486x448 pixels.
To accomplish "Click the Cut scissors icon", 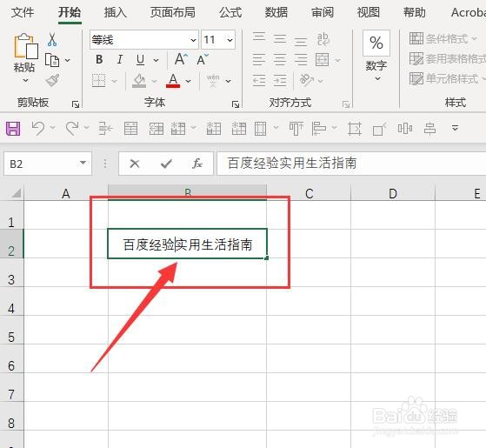I will 52,39.
